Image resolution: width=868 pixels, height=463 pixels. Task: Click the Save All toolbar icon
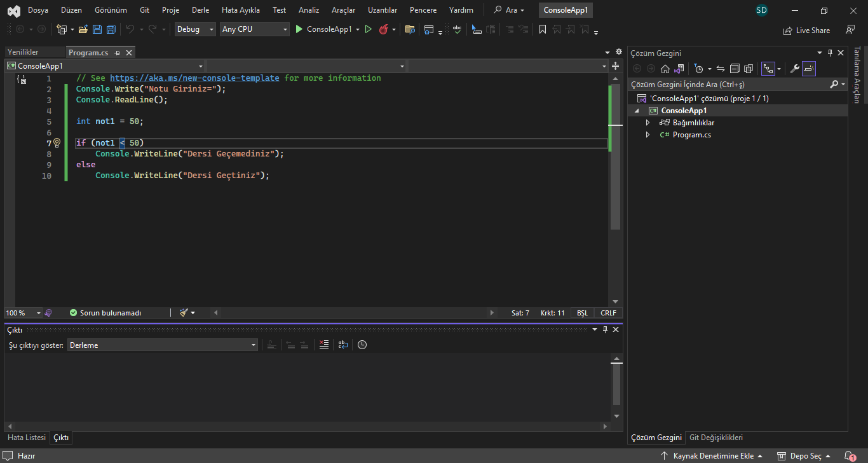coord(111,29)
